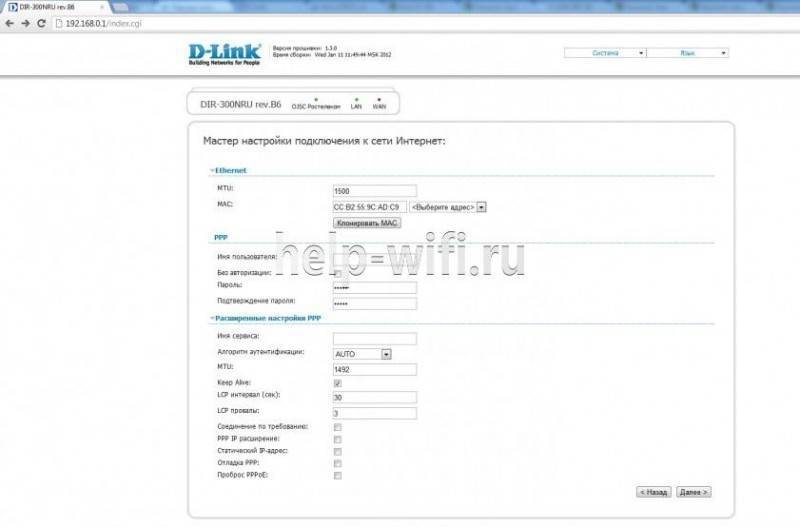Screen dimensions: 800x527
Task: Reload the page with refresh icon
Action: click(x=41, y=23)
